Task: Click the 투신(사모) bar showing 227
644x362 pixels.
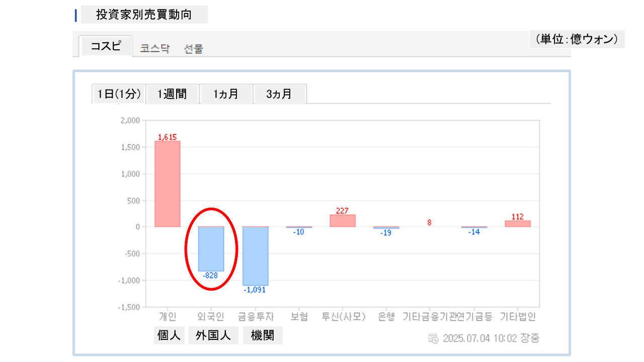Action: 342,221
